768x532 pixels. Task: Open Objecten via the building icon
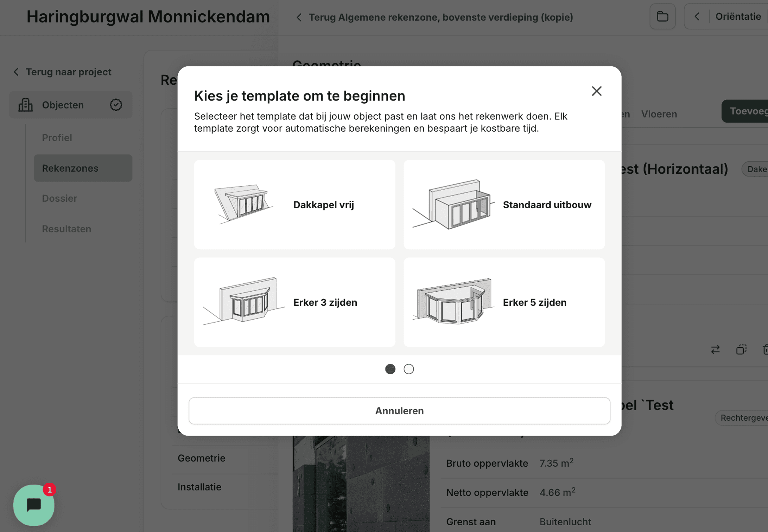pyautogui.click(x=26, y=105)
